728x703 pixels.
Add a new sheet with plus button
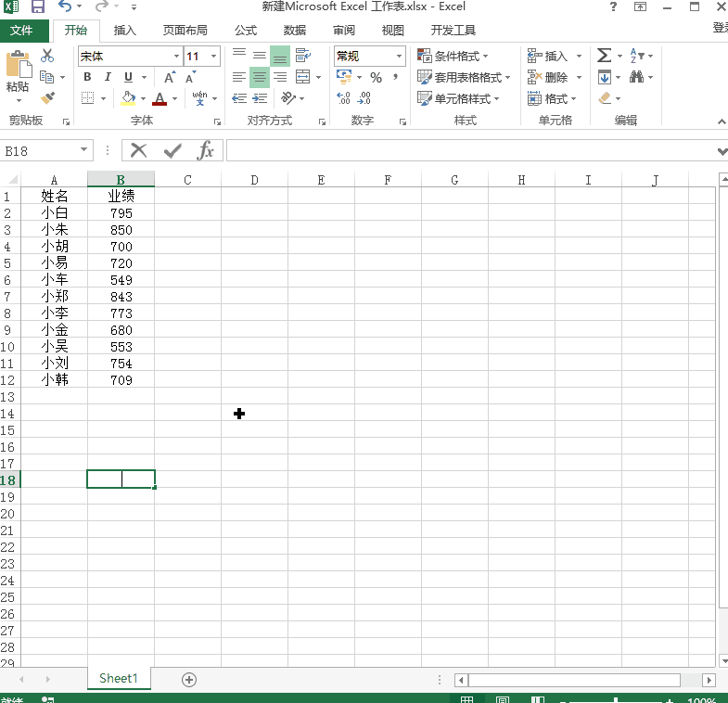pyautogui.click(x=189, y=679)
